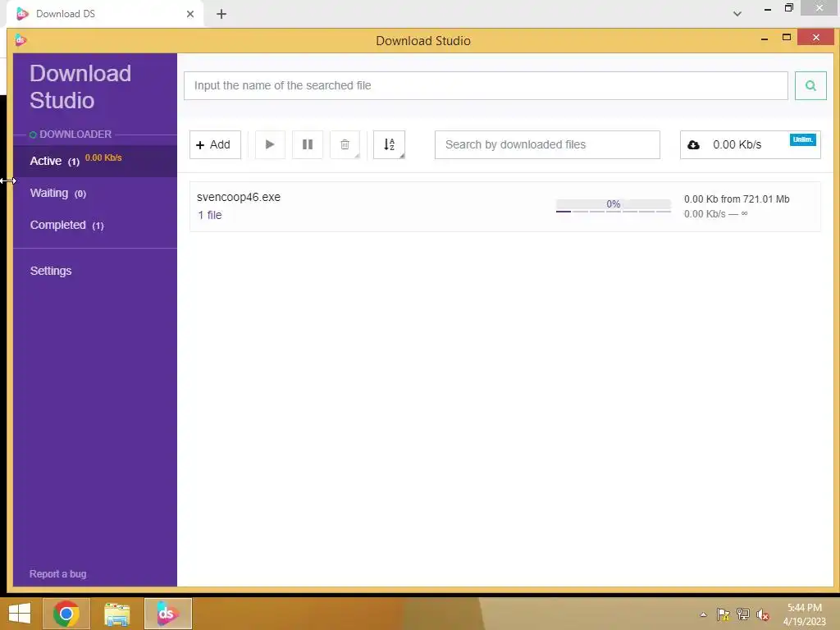Screen dimensions: 840x630
Task: Click the '0.00 Kb from 721.01 Mb' text
Action: point(737,199)
